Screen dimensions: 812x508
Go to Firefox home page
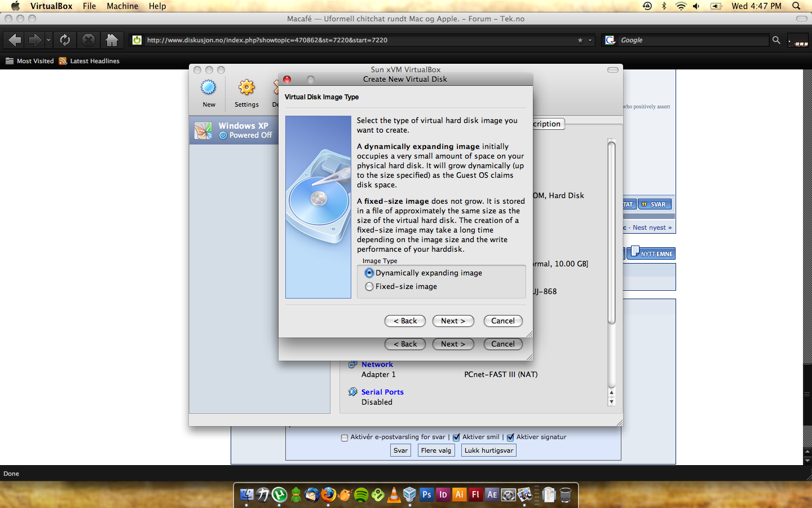pos(112,40)
